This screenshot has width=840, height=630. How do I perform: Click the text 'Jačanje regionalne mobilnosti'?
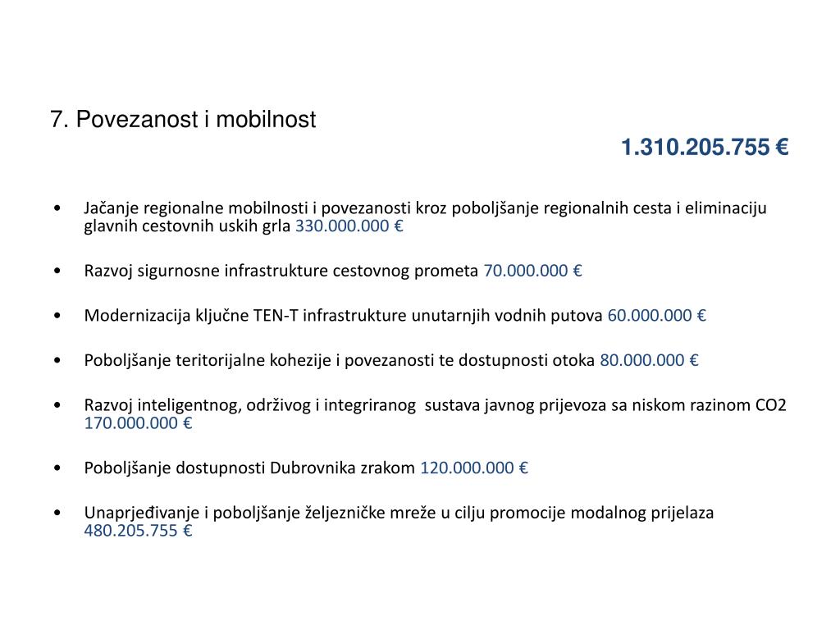click(x=196, y=208)
